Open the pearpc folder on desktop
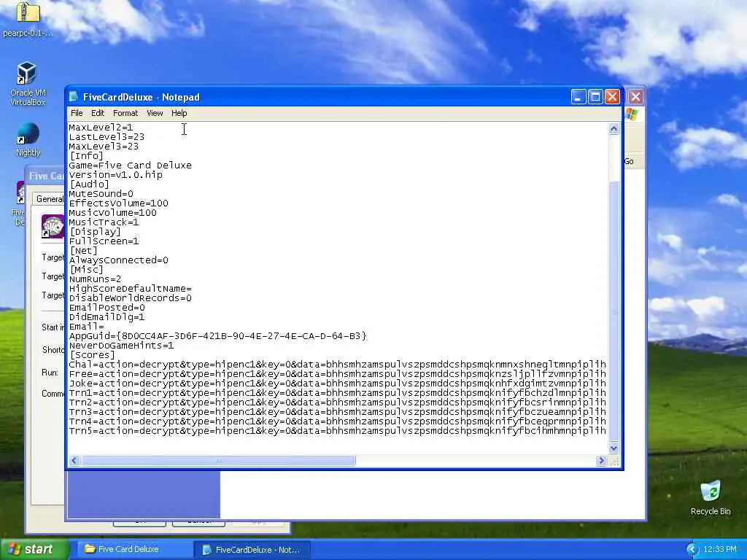747x560 pixels. pyautogui.click(x=28, y=19)
